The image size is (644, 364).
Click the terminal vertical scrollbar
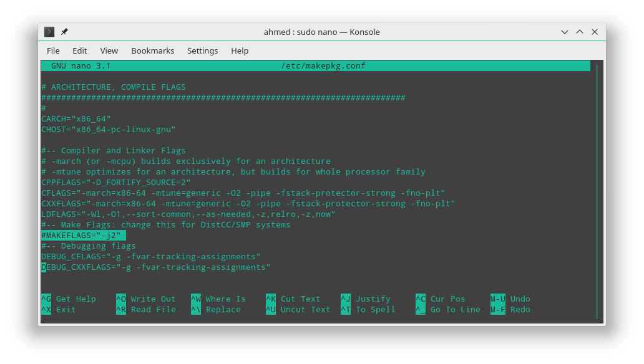tap(597, 191)
